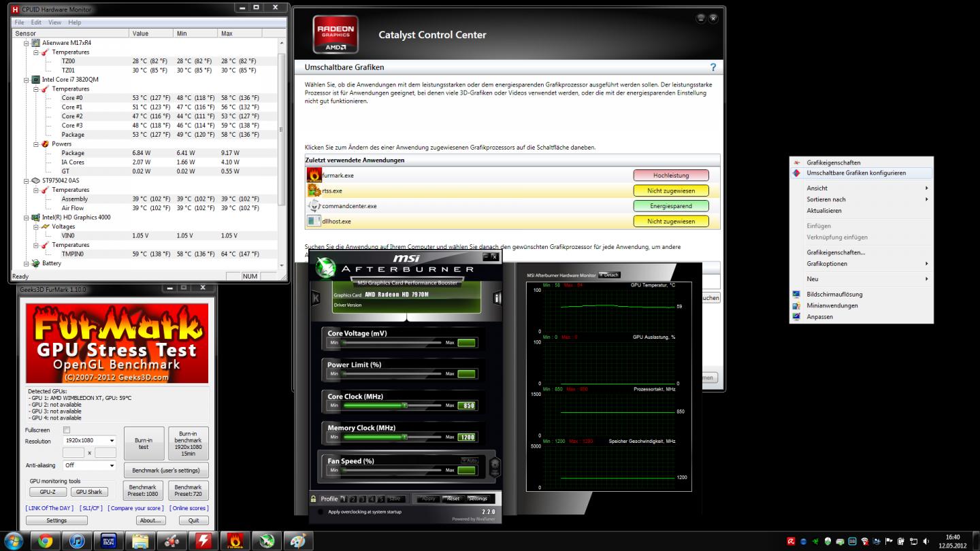Open HWMonitor View menu

(x=54, y=22)
